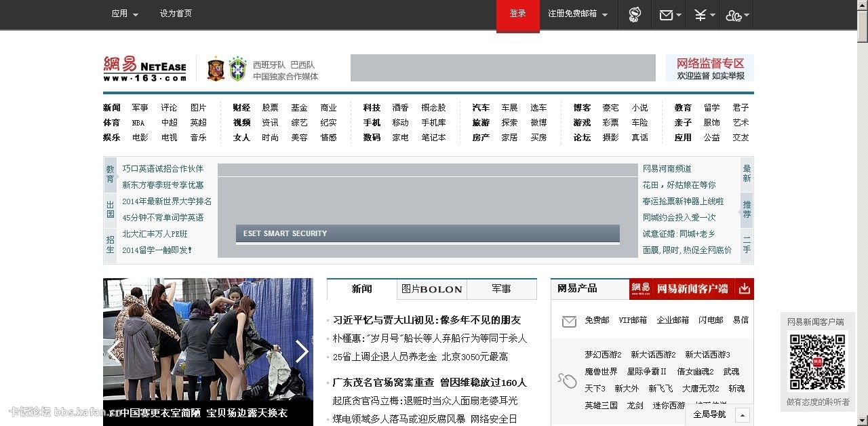This screenshot has width=868, height=426.
Task: Select the 推荐 side tab
Action: 747,210
